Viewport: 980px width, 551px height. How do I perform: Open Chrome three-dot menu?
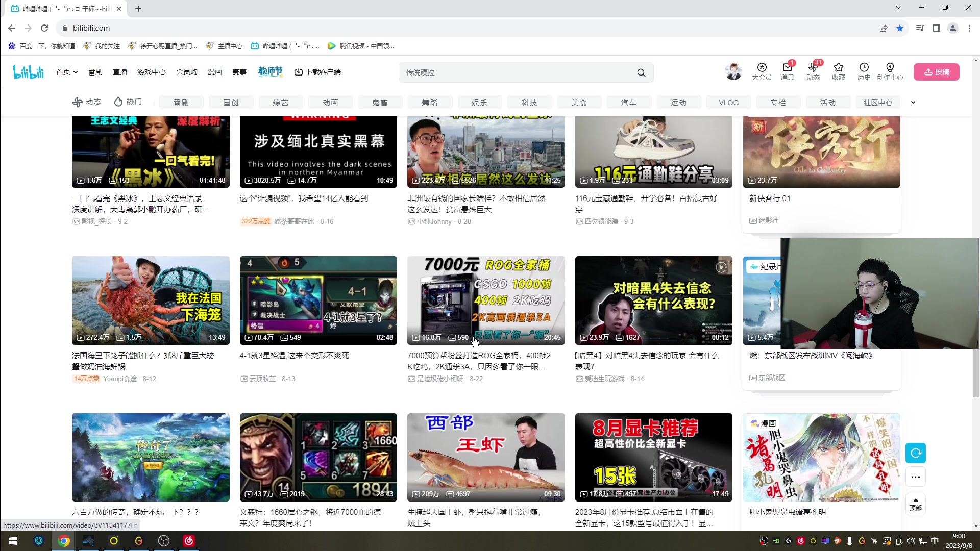pos(969,28)
